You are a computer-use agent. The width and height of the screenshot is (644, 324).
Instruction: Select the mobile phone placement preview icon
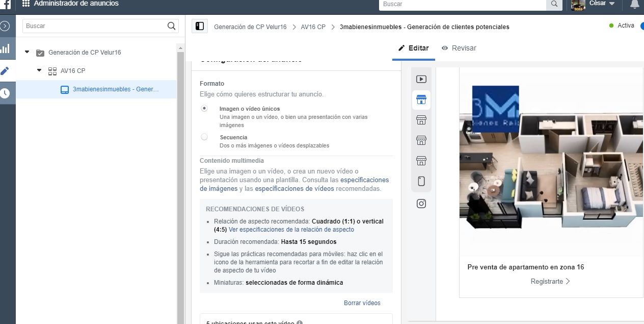point(421,181)
